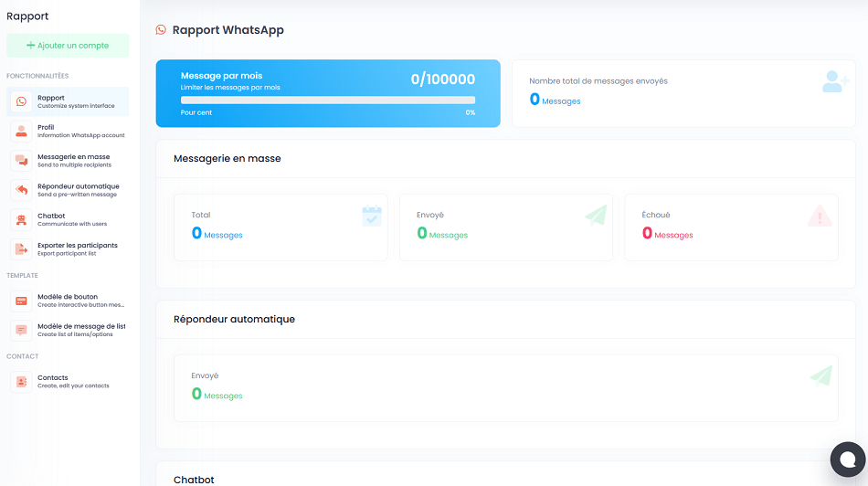Open the chat support bubble
868x486 pixels.
(x=848, y=459)
